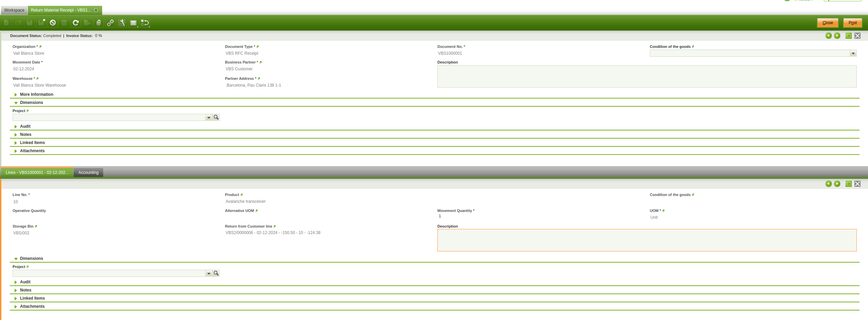
Task: Select the Lines - VBS1000001 subtab
Action: coord(37,173)
